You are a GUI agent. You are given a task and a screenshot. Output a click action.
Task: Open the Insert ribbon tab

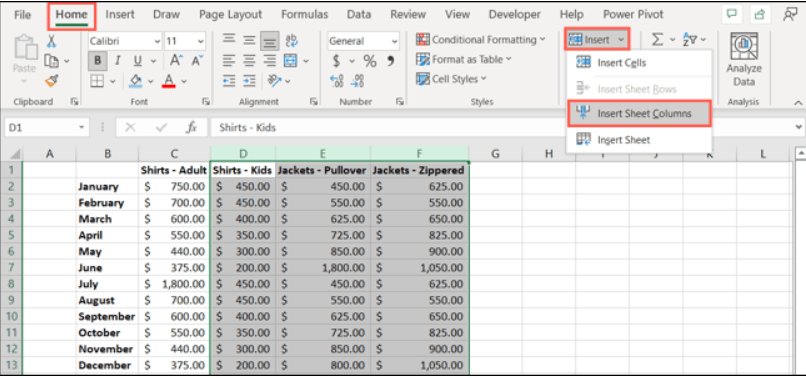click(120, 15)
